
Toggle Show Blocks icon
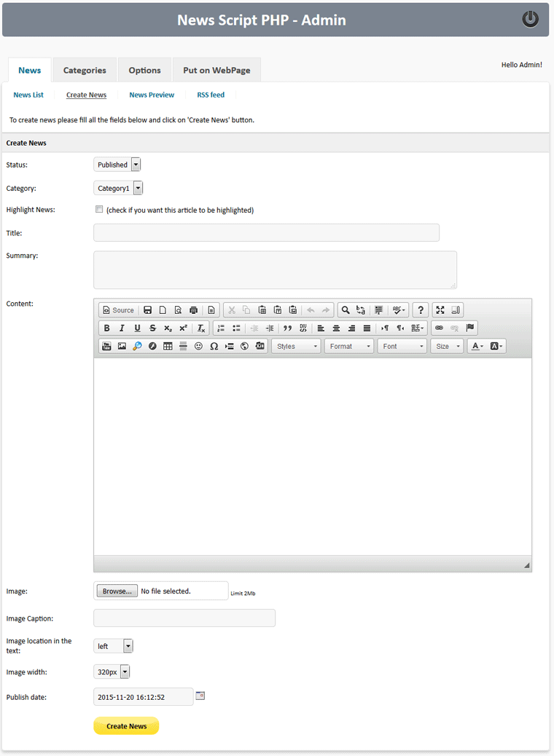coord(456,310)
